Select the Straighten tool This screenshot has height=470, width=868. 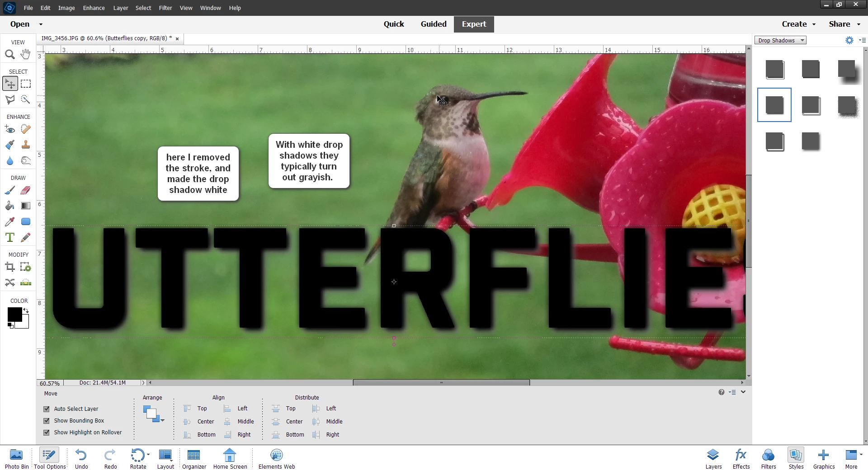tap(26, 283)
